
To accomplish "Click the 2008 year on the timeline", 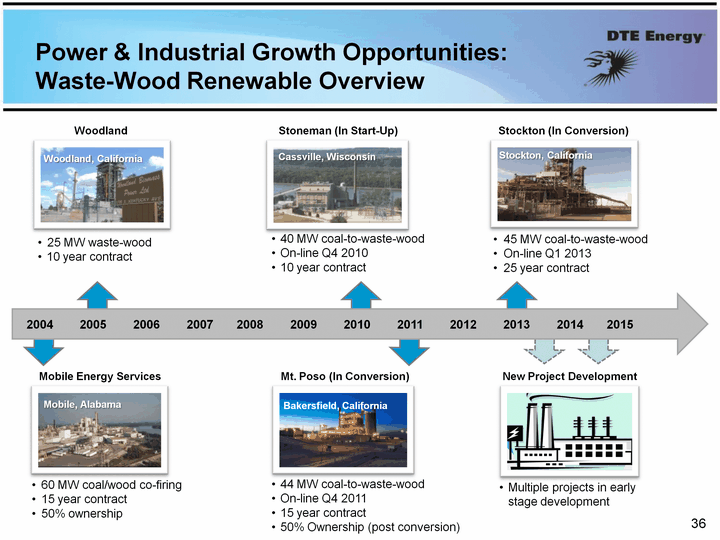I will click(x=250, y=325).
